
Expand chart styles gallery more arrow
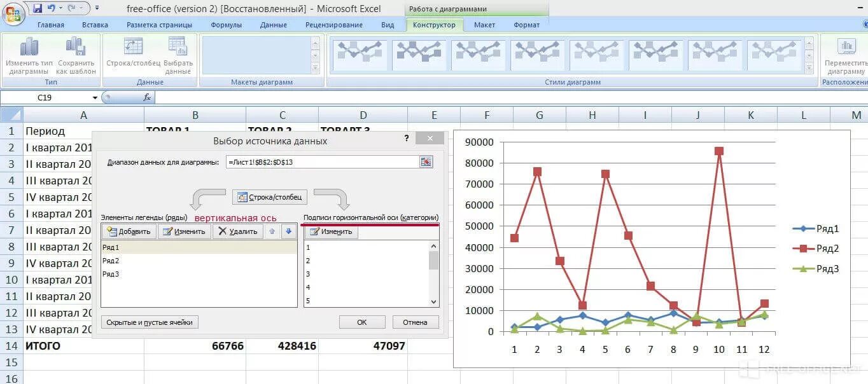(809, 68)
